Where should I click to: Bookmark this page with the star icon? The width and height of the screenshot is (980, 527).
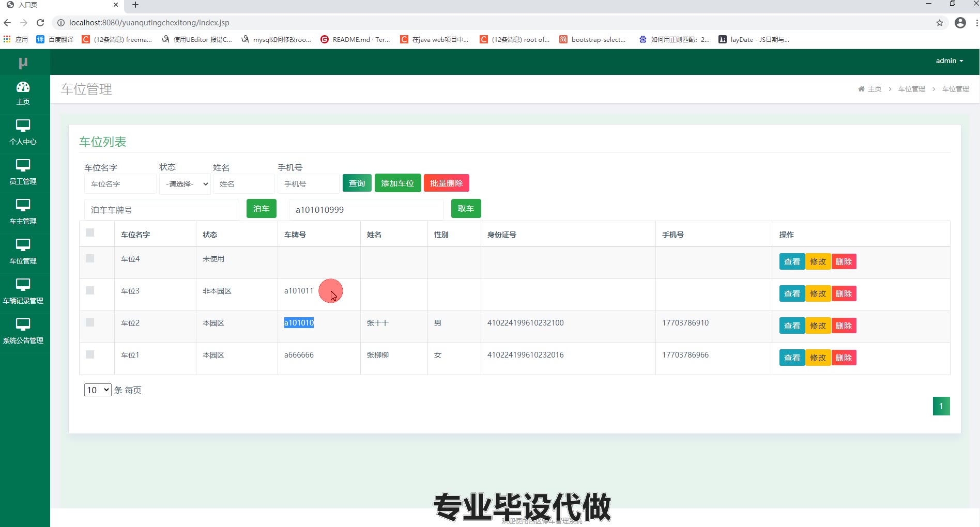pyautogui.click(x=939, y=23)
